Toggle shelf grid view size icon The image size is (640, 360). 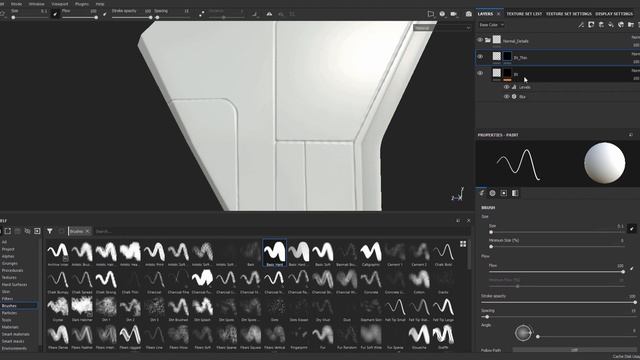463,244
